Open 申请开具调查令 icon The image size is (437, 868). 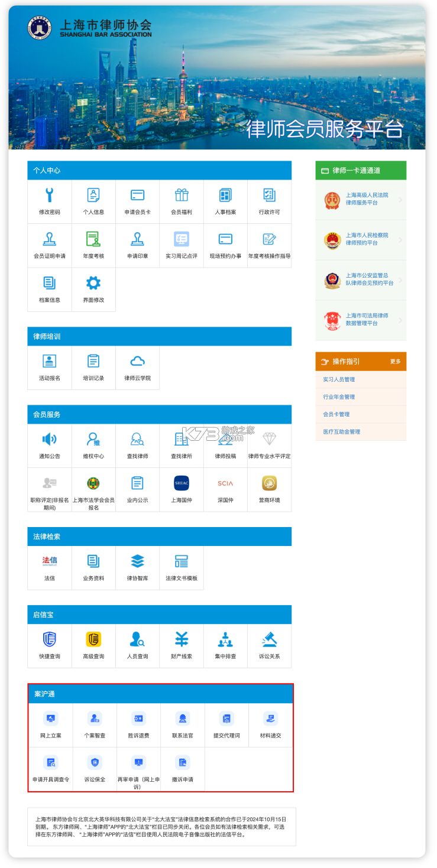[51, 762]
